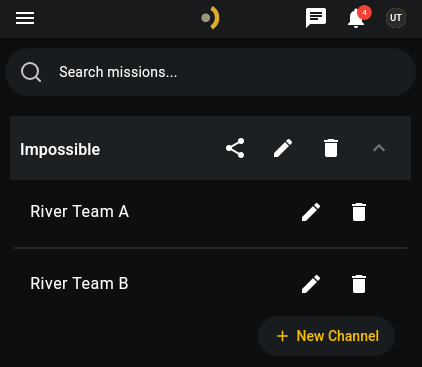Delete the Impossible mission
422x367 pixels.
[331, 148]
